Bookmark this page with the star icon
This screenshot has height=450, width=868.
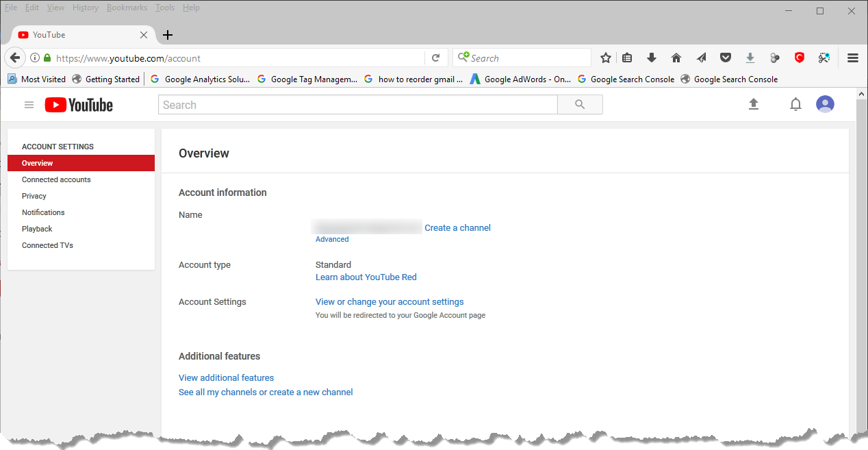[x=605, y=58]
